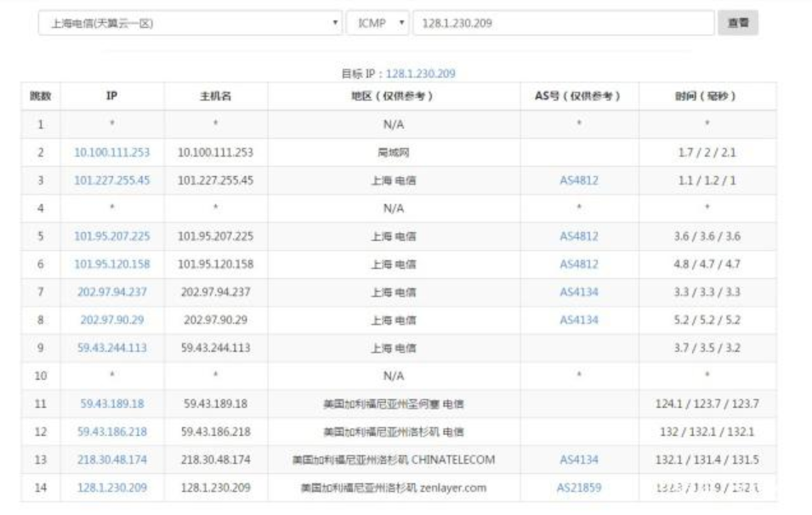
Task: Open hop 14 IP link 128.1.230.209
Action: tap(111, 488)
